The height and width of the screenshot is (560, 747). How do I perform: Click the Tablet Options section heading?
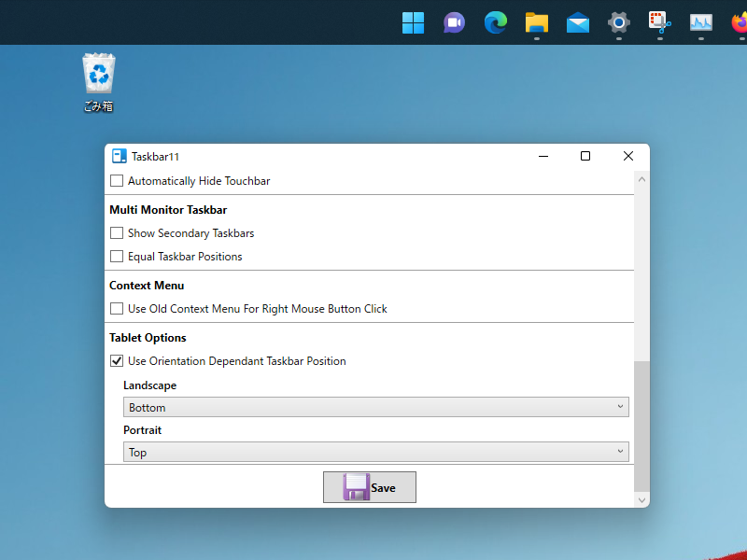pyautogui.click(x=148, y=338)
